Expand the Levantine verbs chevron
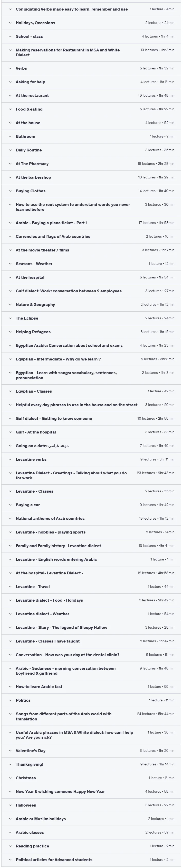Viewport: 183px width, 868px height. click(10, 459)
